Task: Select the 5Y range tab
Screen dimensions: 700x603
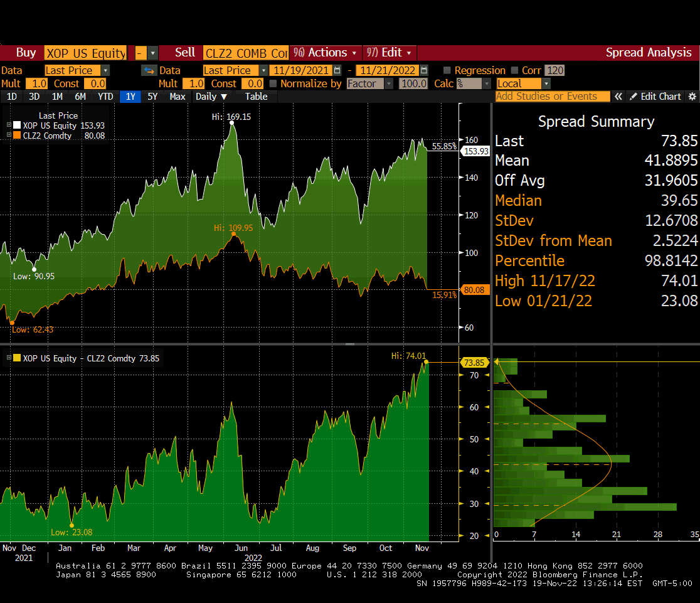Action: coord(152,97)
